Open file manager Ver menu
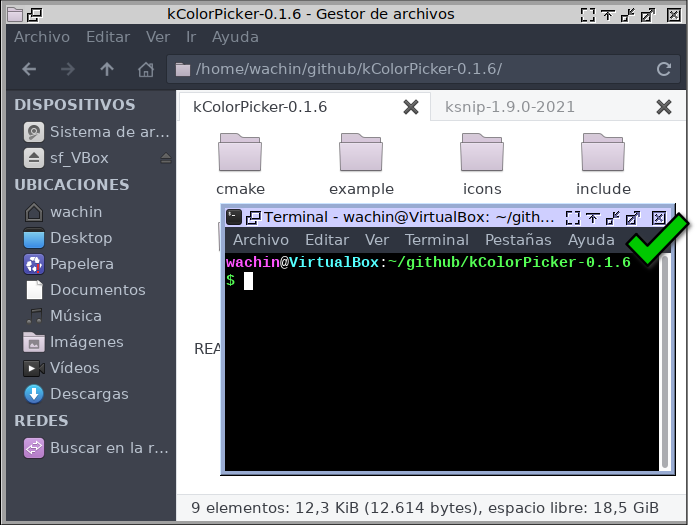This screenshot has width=697, height=525. pyautogui.click(x=158, y=37)
